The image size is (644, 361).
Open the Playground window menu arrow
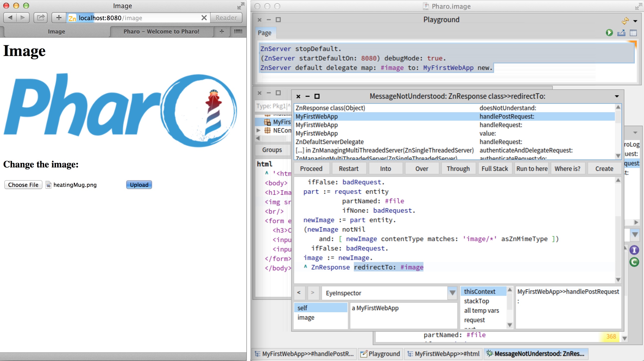click(x=635, y=21)
